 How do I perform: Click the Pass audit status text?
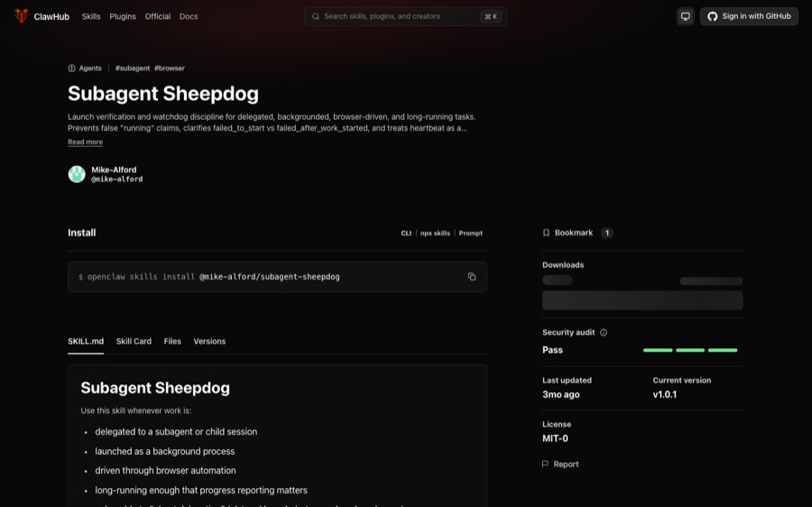click(552, 350)
